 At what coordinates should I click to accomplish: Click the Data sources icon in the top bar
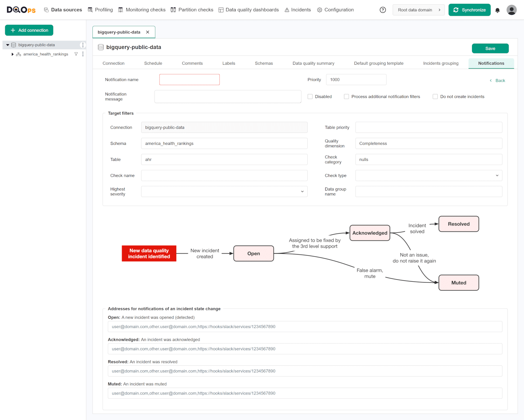(46, 10)
